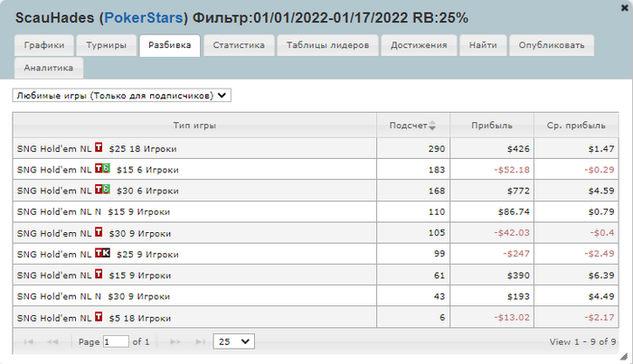Click the View 1 - 9 of 9 text
The image size is (633, 364).
click(582, 341)
